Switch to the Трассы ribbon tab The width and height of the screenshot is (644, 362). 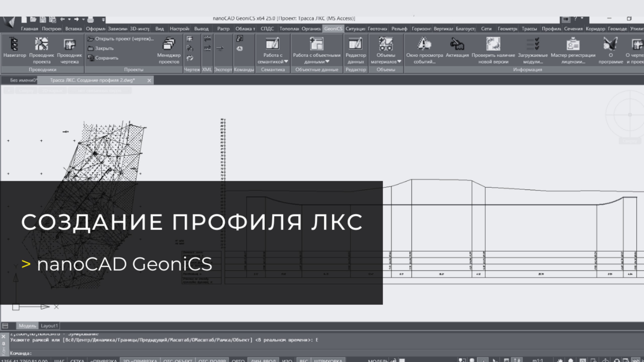529,29
